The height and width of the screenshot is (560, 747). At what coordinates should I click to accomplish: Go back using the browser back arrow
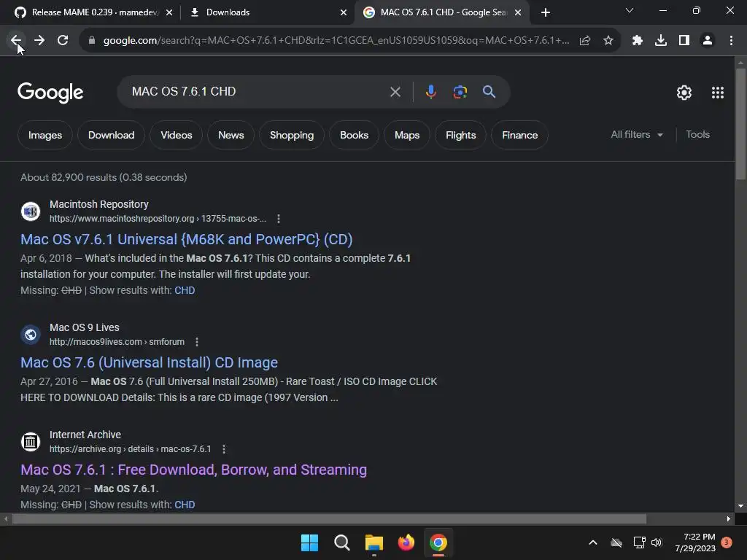pos(16,41)
